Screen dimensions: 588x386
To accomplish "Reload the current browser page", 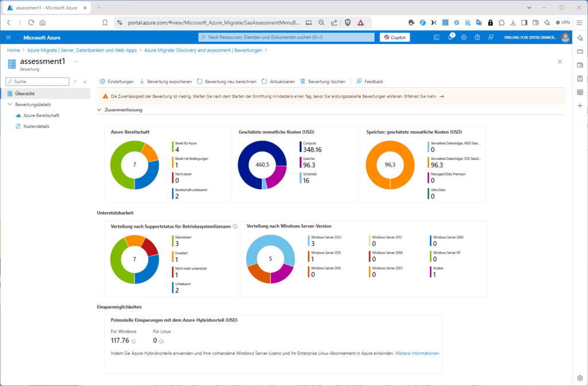I will [31, 22].
